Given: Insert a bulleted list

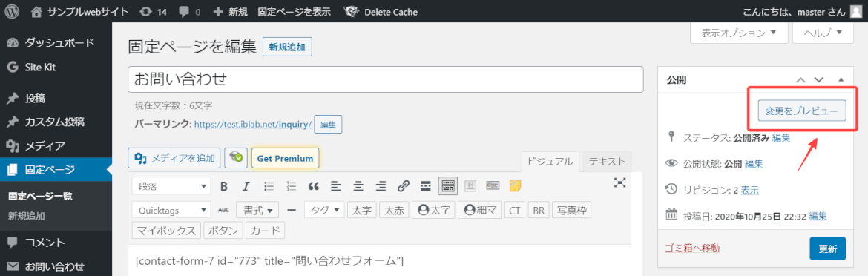Looking at the screenshot, I should tap(269, 185).
